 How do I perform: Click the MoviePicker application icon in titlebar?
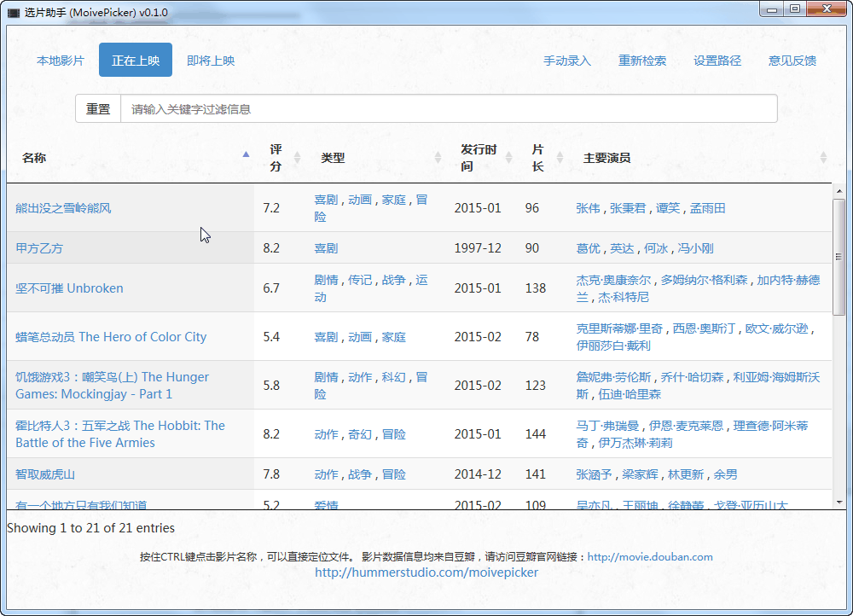tap(14, 9)
